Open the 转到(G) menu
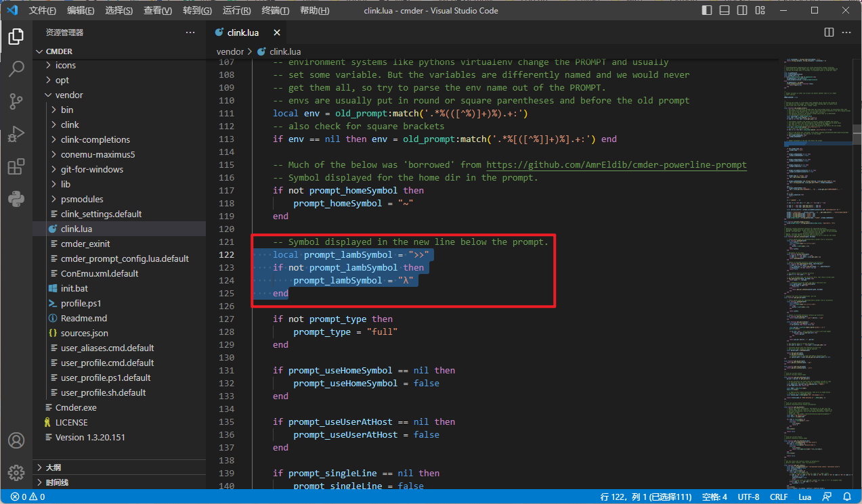 click(x=197, y=11)
